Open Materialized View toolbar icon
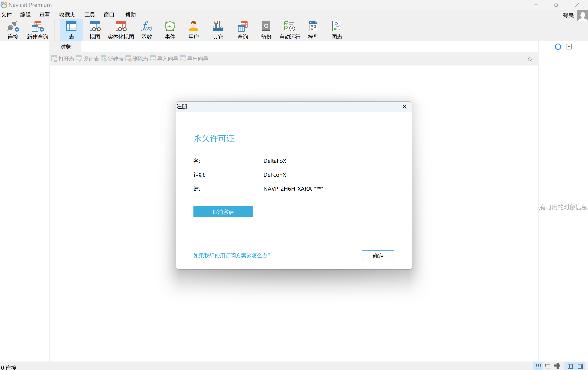This screenshot has height=370, width=588. [x=121, y=26]
